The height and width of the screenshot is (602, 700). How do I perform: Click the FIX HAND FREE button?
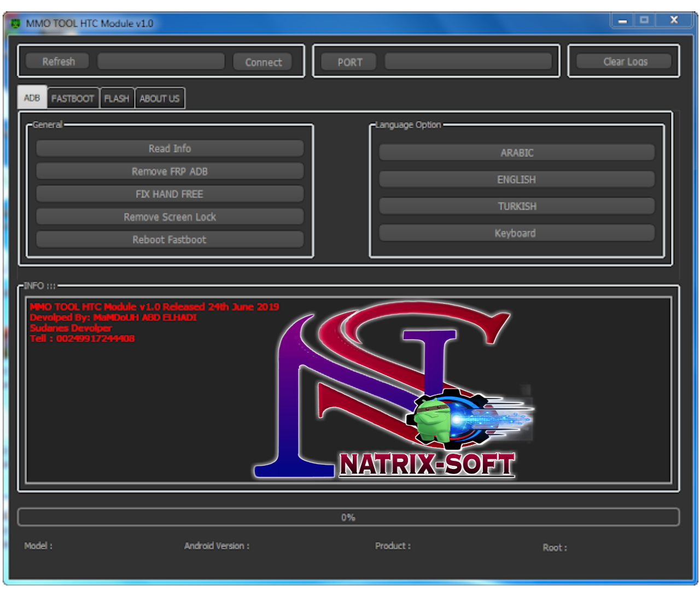pos(170,194)
